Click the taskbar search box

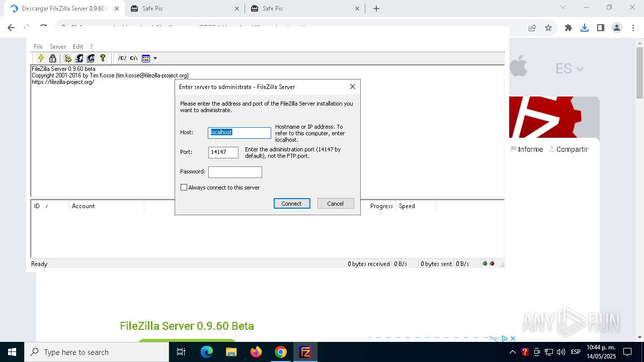pyautogui.click(x=97, y=352)
